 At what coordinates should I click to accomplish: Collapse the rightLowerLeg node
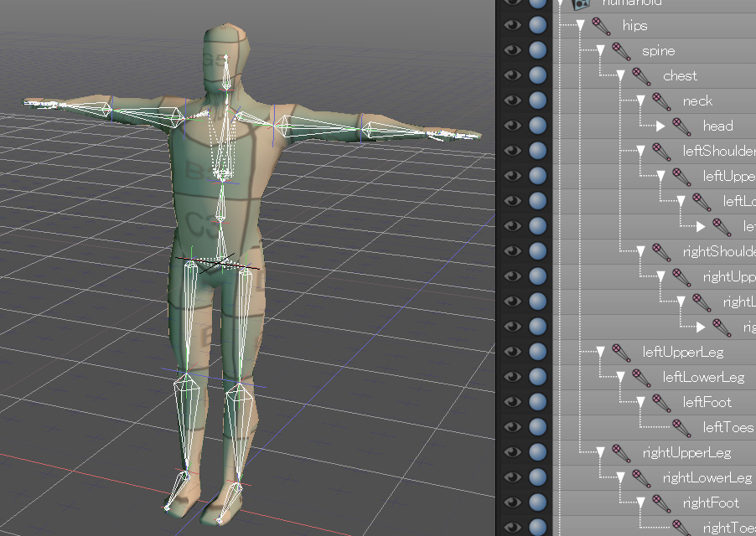point(621,477)
